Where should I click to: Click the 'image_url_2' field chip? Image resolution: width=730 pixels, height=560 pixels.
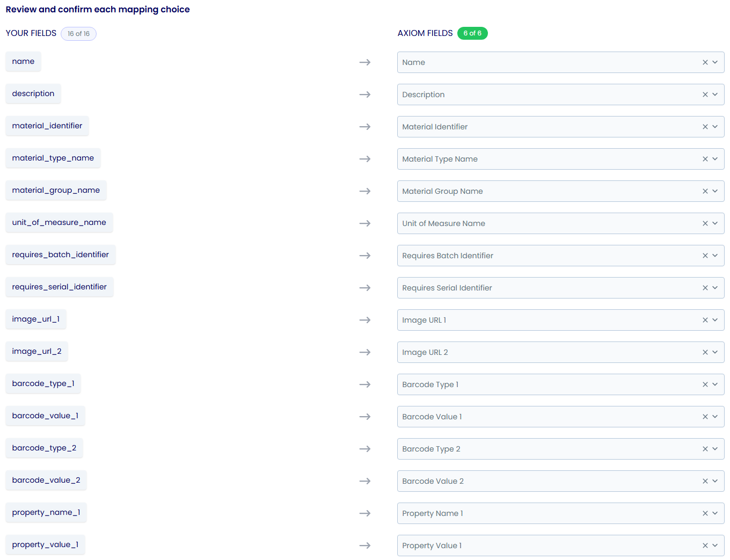[37, 351]
